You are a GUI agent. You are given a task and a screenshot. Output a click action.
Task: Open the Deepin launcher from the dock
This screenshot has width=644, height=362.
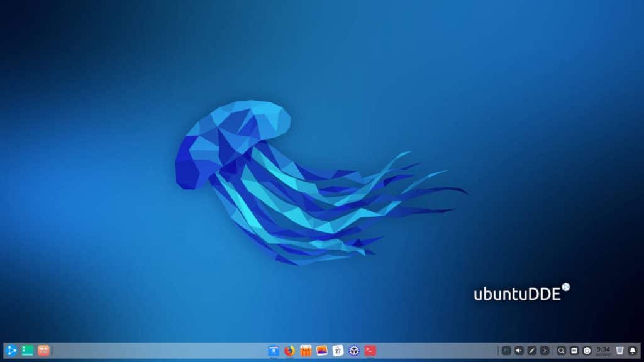point(9,350)
